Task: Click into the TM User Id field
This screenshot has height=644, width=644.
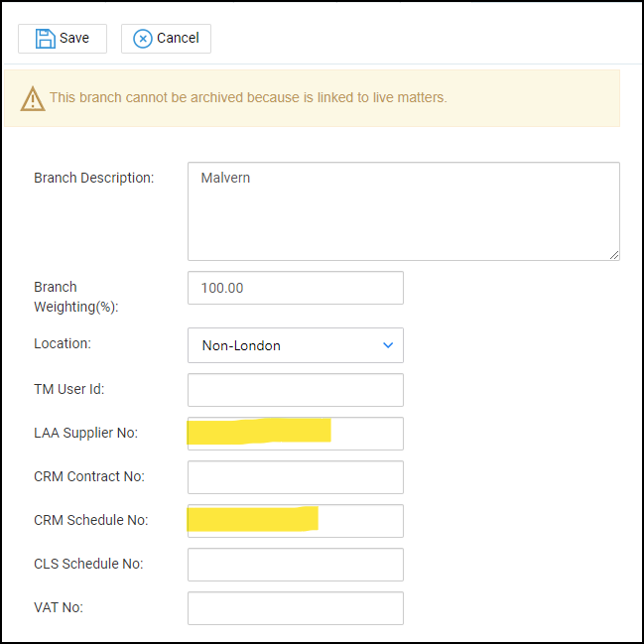Action: pyautogui.click(x=295, y=390)
